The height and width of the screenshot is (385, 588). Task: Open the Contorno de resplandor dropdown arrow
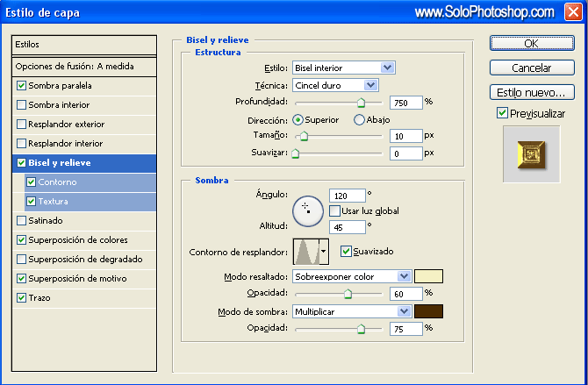point(324,252)
